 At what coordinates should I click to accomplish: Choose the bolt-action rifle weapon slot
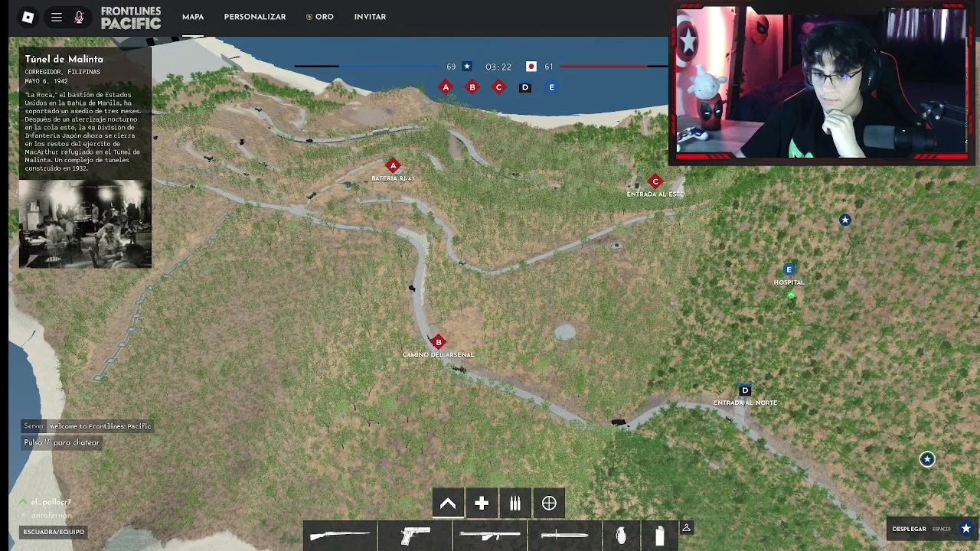340,536
